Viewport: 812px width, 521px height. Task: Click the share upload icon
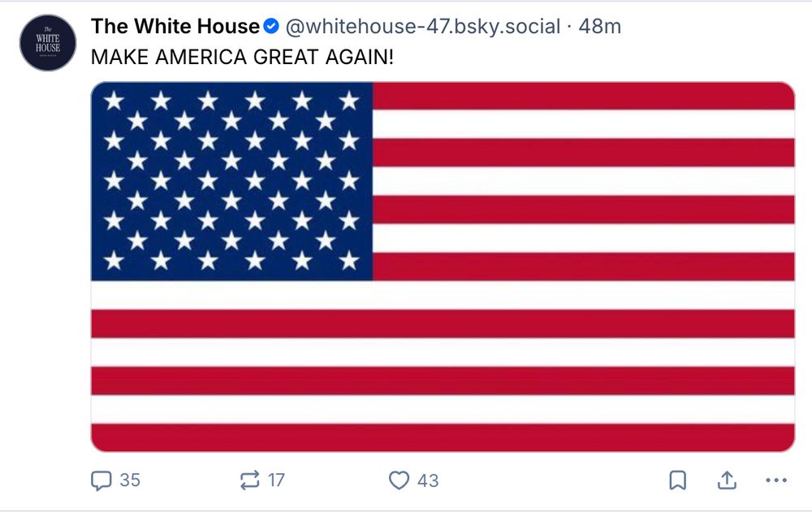point(727,480)
